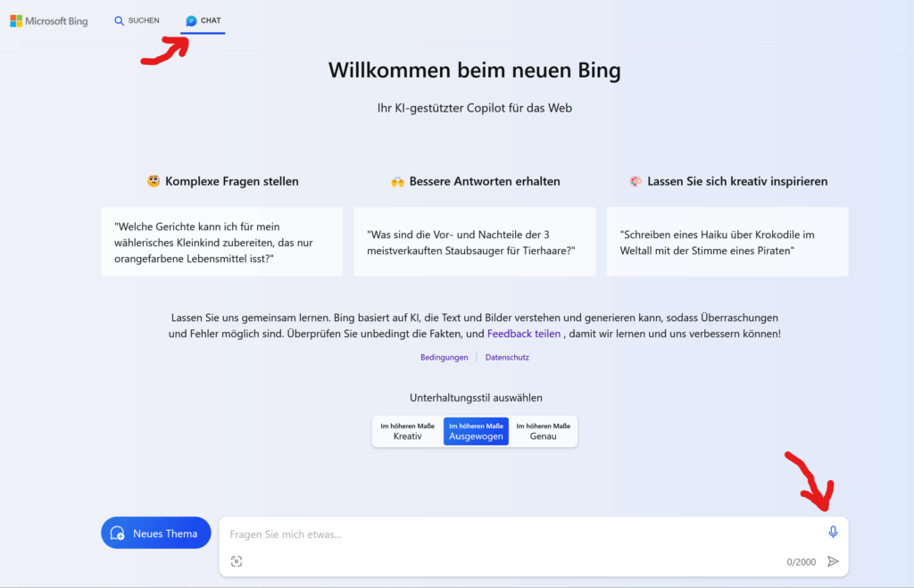Open the Datenschutz link
This screenshot has height=588, width=914.
click(x=507, y=357)
